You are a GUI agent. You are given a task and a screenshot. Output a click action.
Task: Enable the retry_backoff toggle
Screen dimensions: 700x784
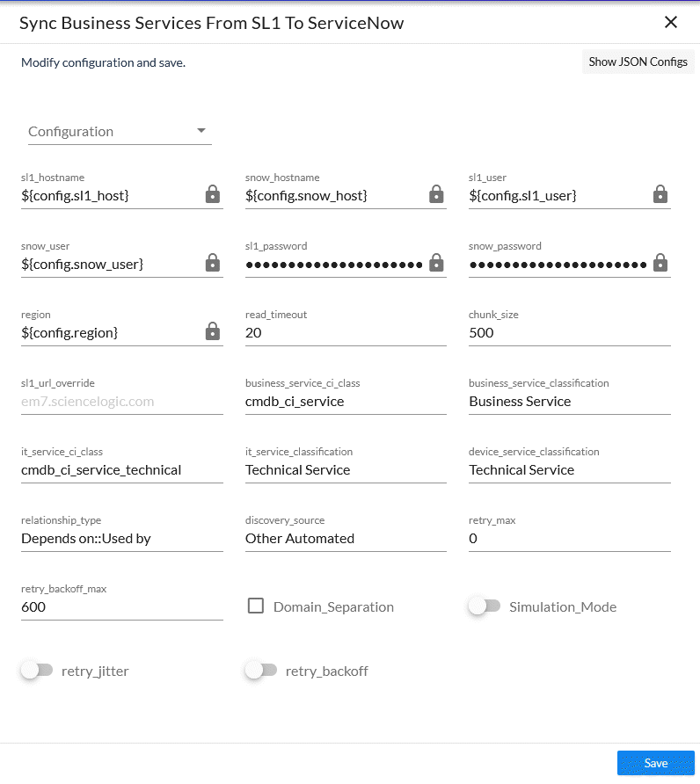pyautogui.click(x=260, y=671)
